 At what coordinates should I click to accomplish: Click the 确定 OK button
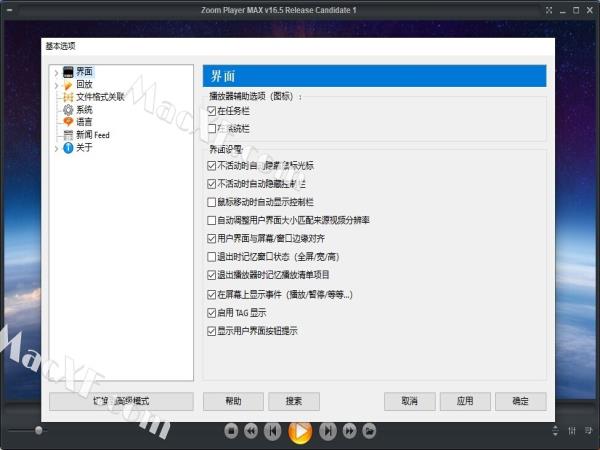pyautogui.click(x=521, y=401)
